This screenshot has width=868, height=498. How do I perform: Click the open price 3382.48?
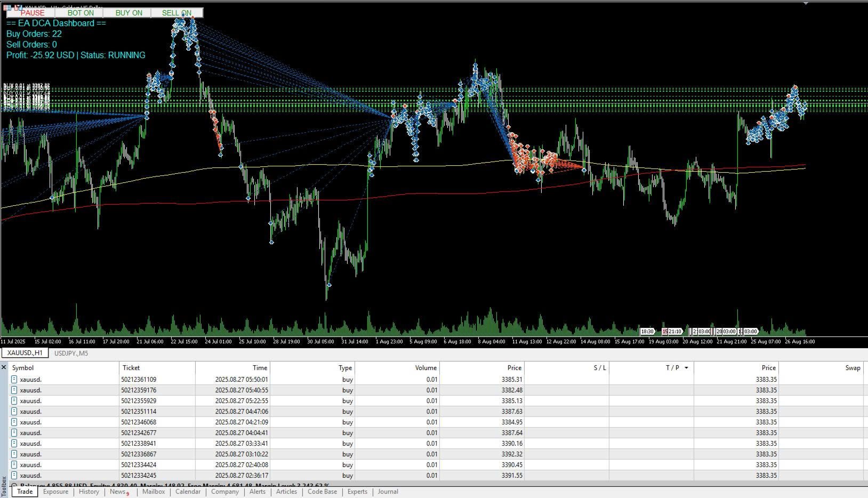point(512,390)
